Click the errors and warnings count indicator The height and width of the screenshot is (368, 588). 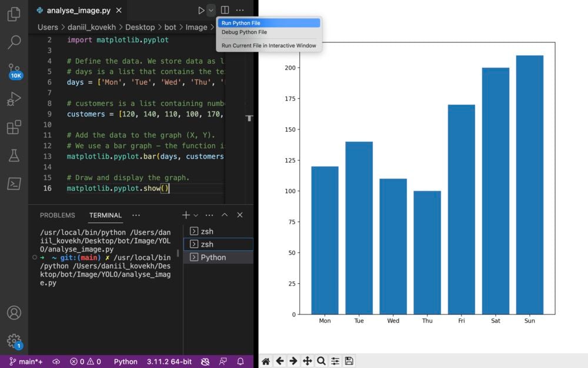[x=86, y=362]
